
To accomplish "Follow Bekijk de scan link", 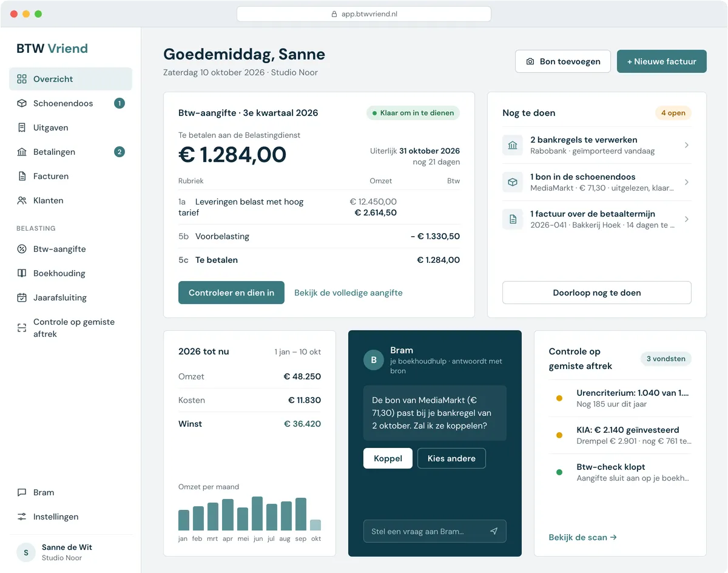I will [x=582, y=537].
